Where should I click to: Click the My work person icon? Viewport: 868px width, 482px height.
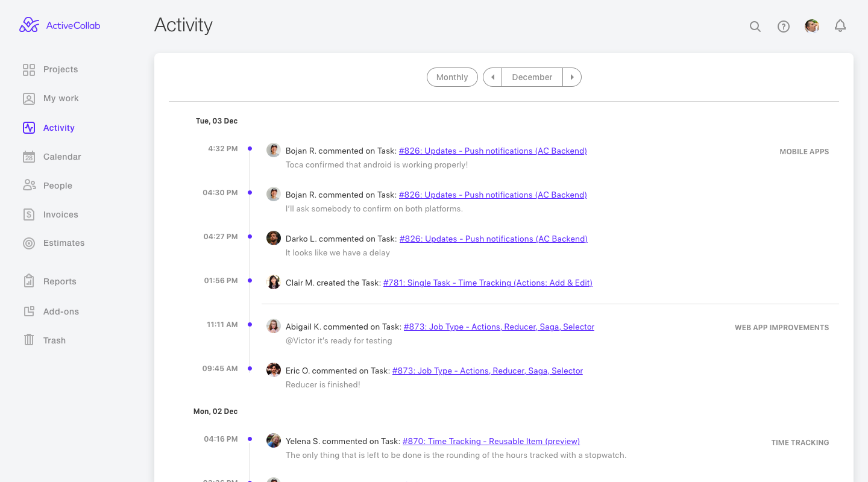(x=29, y=99)
